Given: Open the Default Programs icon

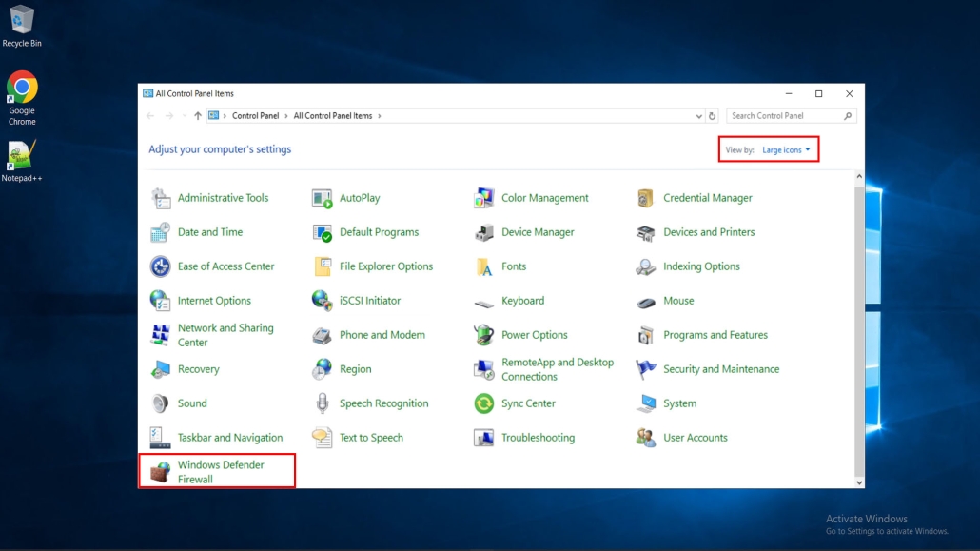Looking at the screenshot, I should (322, 232).
